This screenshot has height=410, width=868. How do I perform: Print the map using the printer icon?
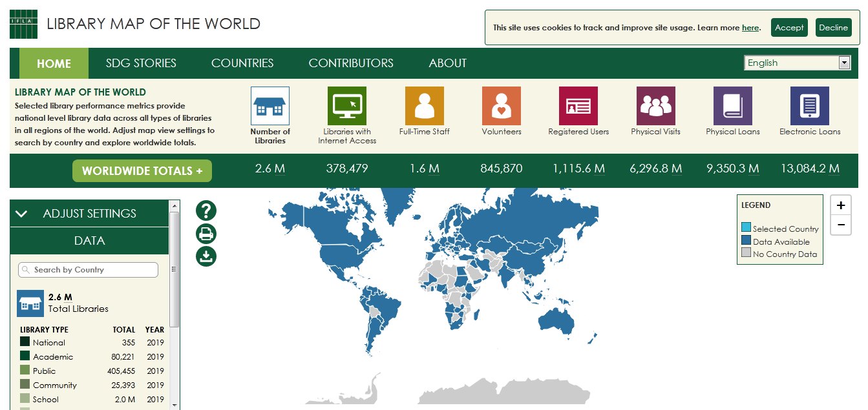tap(206, 234)
